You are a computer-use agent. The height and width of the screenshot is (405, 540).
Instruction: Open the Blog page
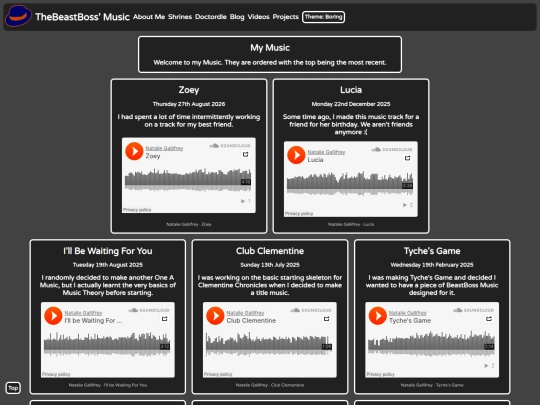coord(237,17)
